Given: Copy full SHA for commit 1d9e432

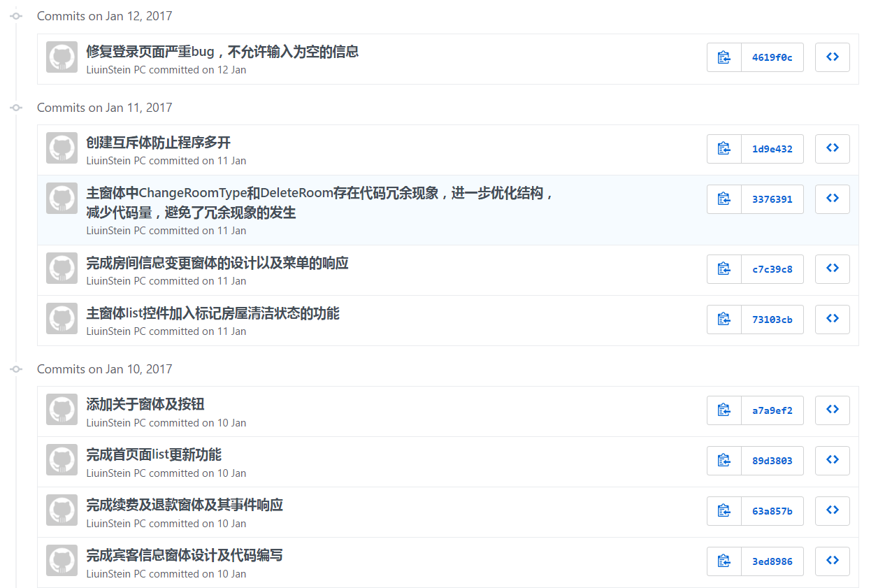Looking at the screenshot, I should click(724, 148).
